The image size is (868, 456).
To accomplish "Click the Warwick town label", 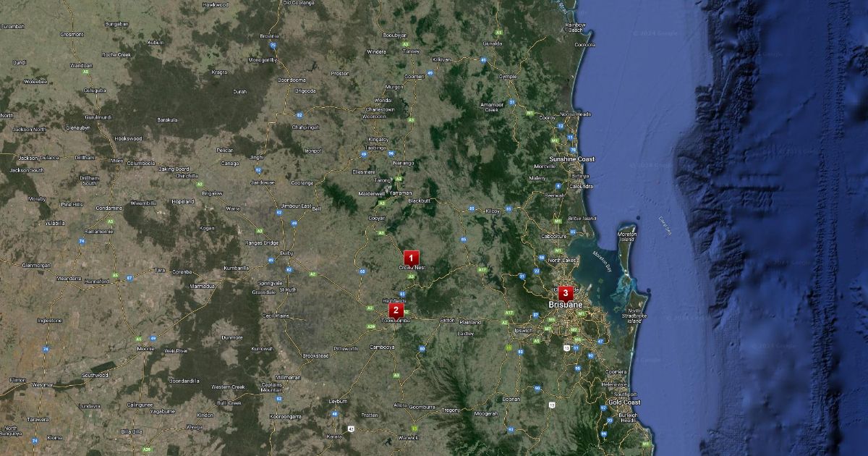I will 408,437.
